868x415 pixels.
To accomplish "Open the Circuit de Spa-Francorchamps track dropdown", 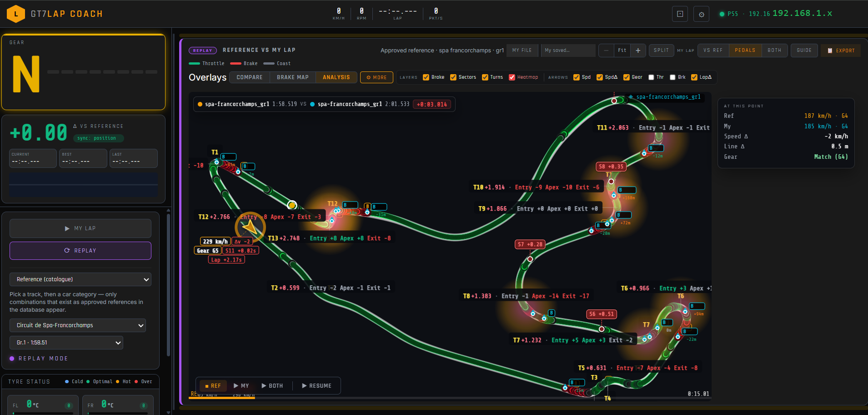I will pos(78,325).
